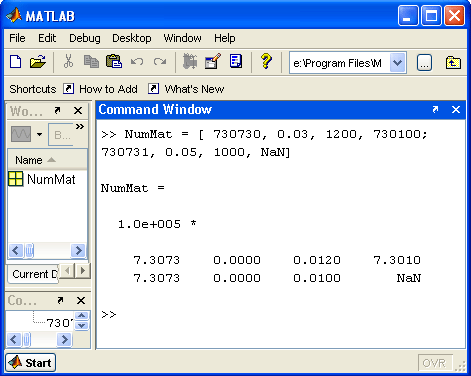Maximize the MATLAB window
This screenshot has height=376, width=471.
tap(431, 16)
